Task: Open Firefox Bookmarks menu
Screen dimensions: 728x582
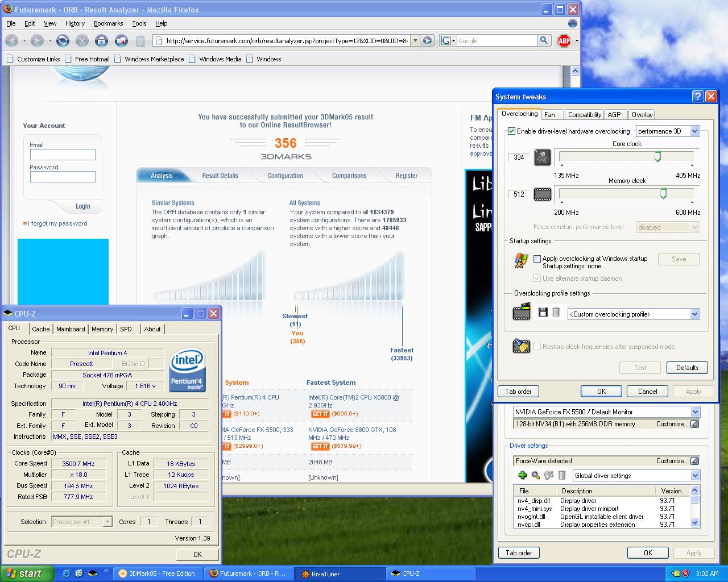Action: [x=108, y=23]
